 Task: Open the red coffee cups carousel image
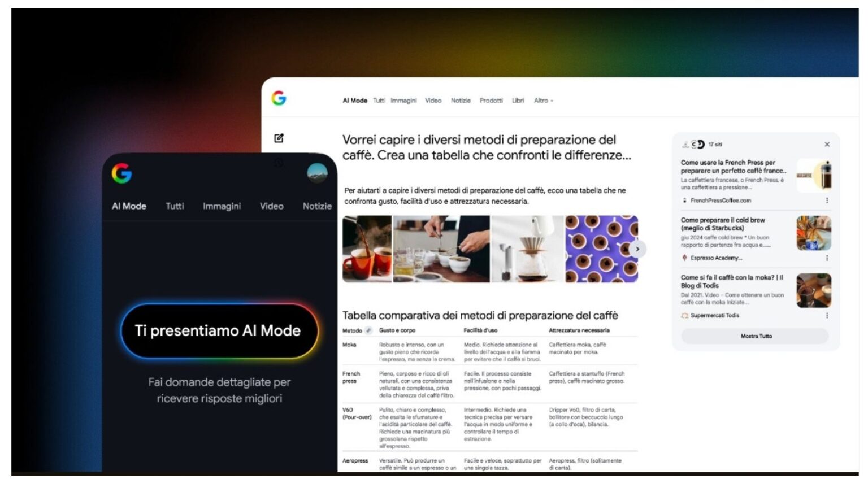coord(367,249)
